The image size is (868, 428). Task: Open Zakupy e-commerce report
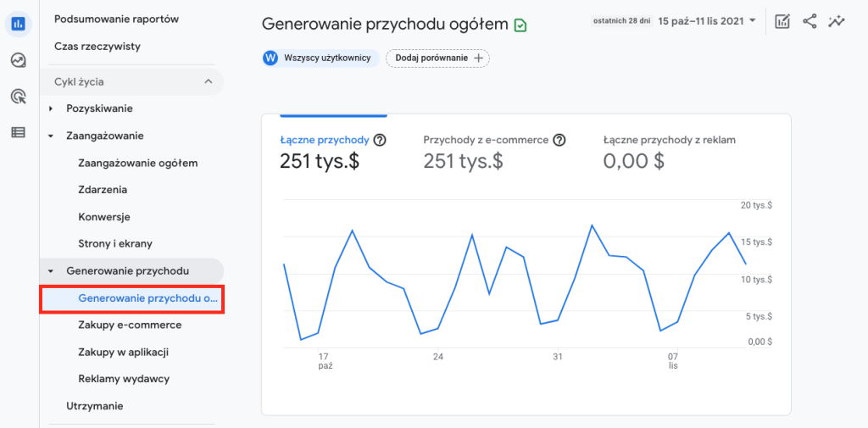click(130, 325)
